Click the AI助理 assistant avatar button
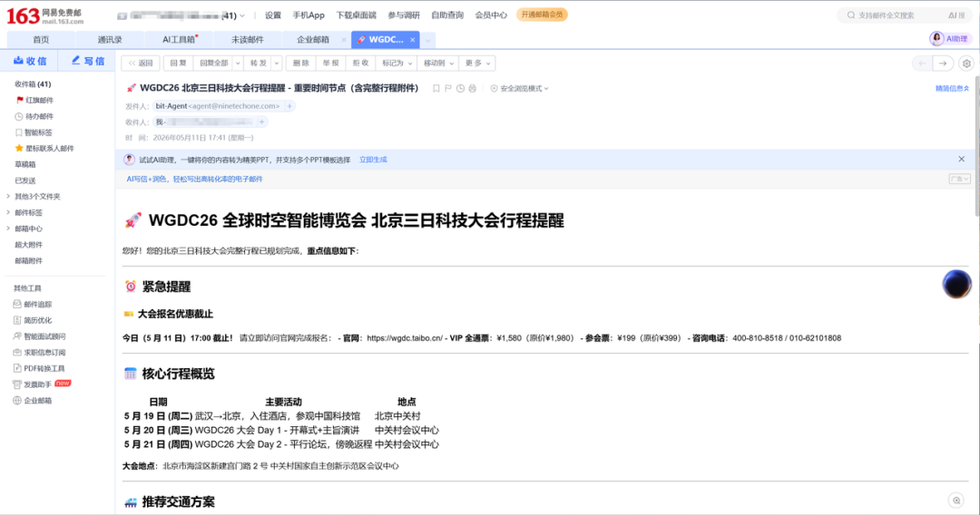 coord(949,39)
